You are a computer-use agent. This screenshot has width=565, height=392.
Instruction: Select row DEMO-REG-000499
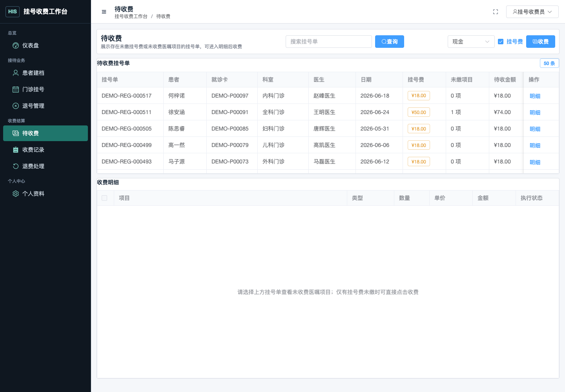328,145
